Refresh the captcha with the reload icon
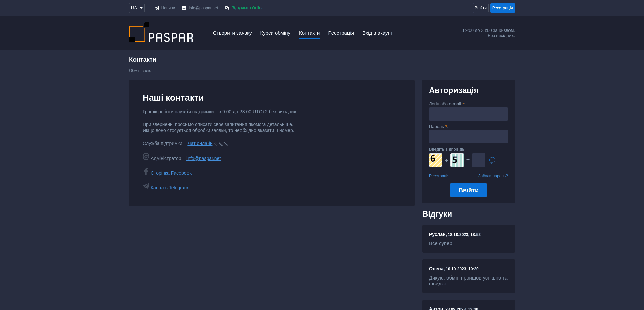 pos(492,160)
